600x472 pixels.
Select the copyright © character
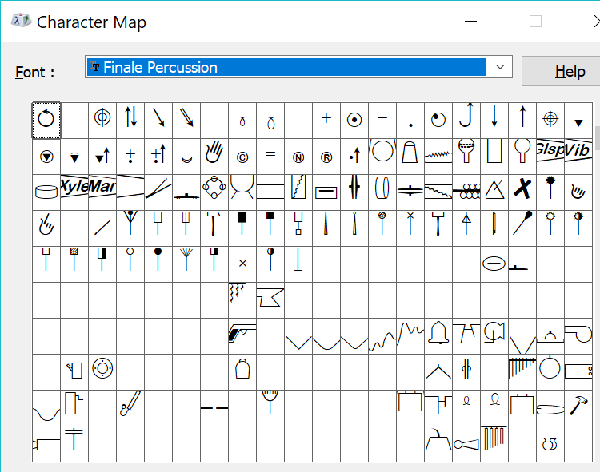pos(242,156)
